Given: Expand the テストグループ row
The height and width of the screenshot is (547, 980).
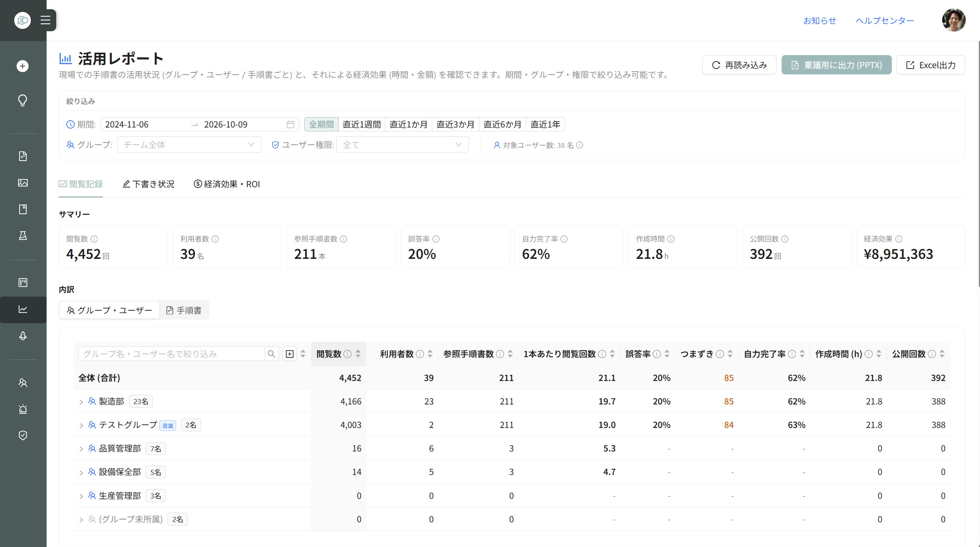Looking at the screenshot, I should (x=81, y=425).
